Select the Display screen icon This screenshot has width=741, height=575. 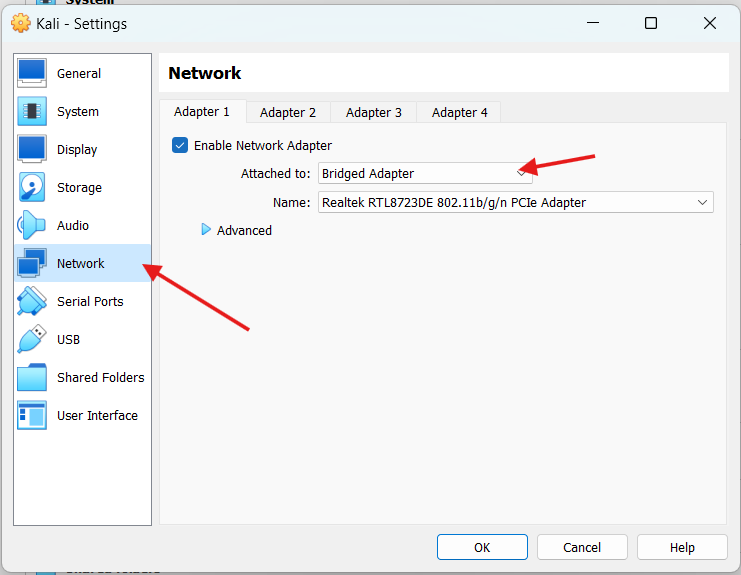coord(32,149)
